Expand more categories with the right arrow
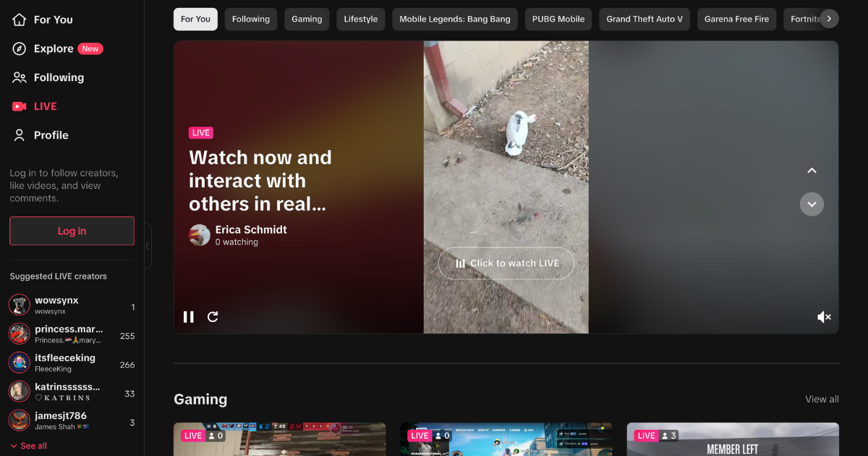Viewport: 868px width, 456px height. [829, 19]
